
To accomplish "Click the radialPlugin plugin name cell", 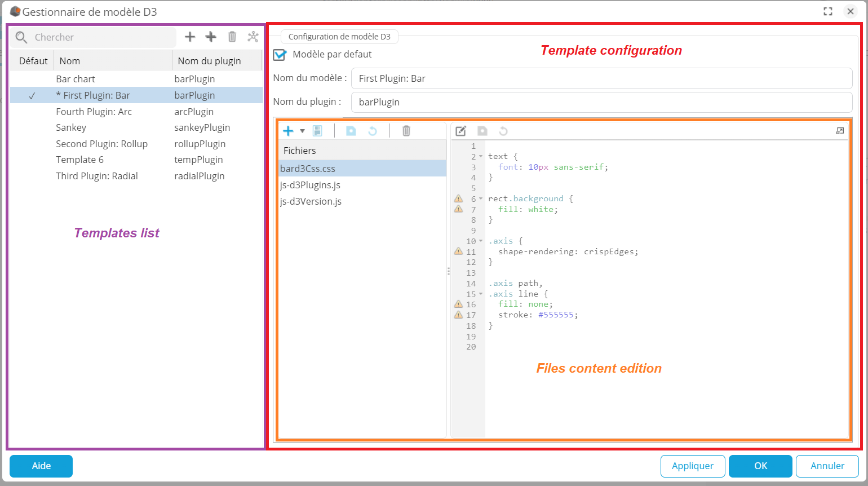I will [200, 176].
